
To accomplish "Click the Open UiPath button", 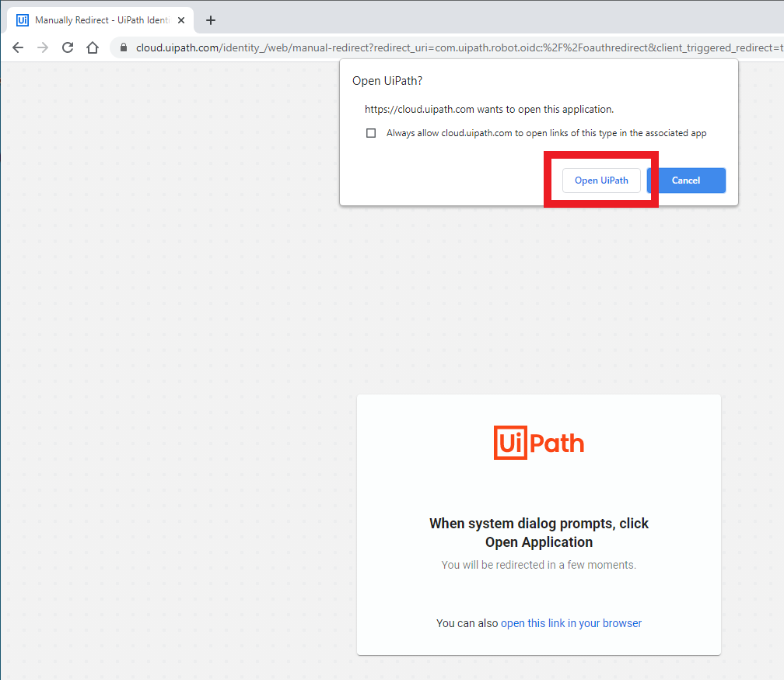I will [601, 181].
